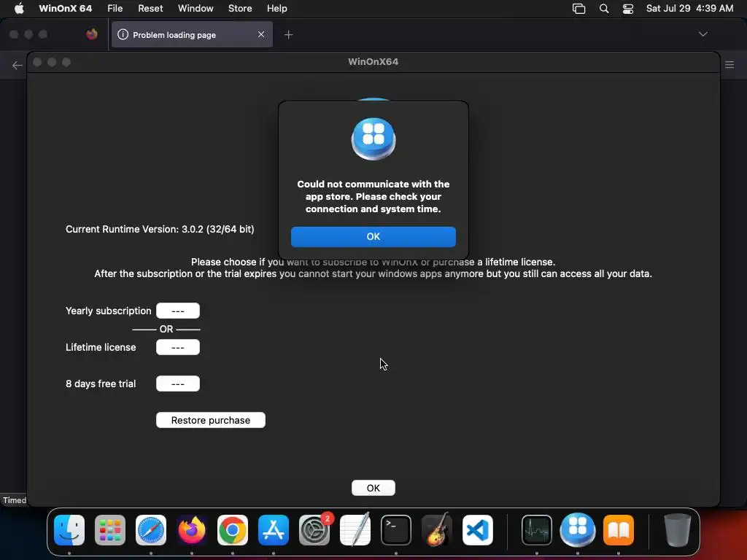Open a new browser tab with plus
This screenshot has height=560, width=747.
tap(288, 35)
